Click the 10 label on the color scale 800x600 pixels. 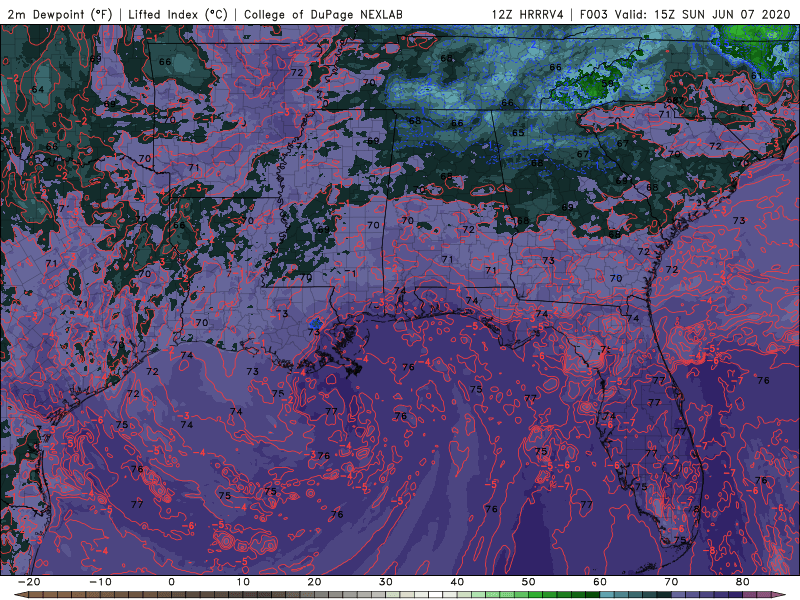[243, 582]
